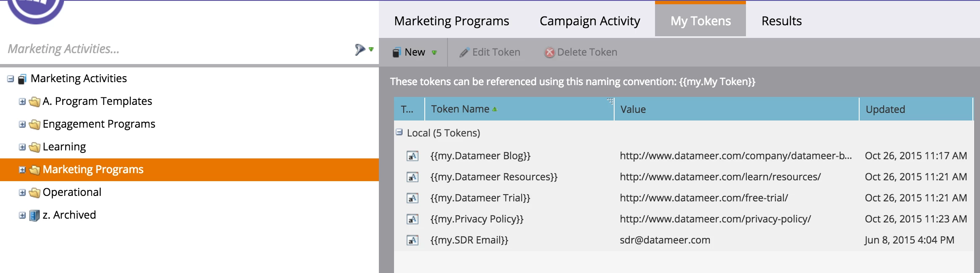Screen dimensions: 980x273
Task: Click the Privacy Policy token type icon
Action: [x=412, y=219]
